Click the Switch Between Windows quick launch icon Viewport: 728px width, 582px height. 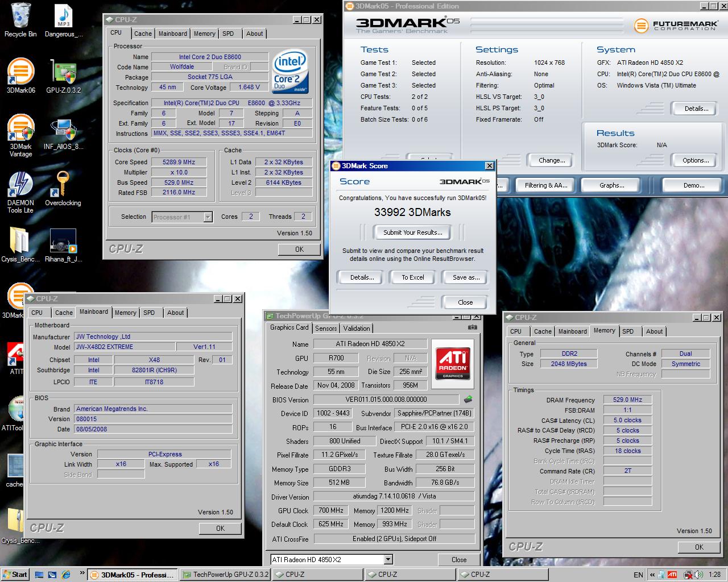tap(52, 575)
